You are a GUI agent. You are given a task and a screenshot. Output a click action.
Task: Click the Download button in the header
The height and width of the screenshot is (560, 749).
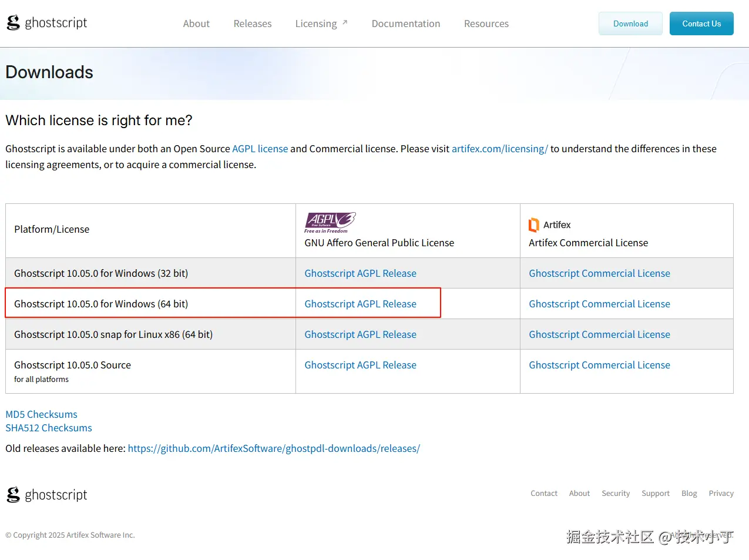[x=631, y=24]
